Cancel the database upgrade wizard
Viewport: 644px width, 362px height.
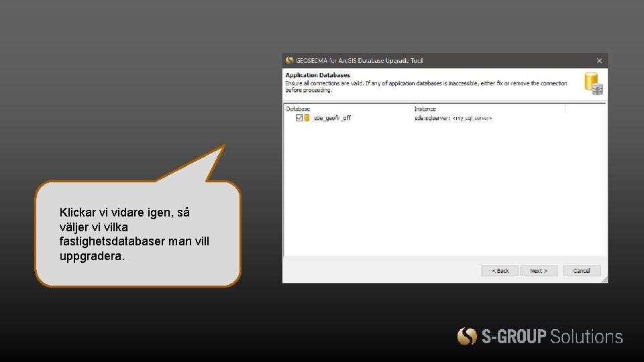[582, 271]
